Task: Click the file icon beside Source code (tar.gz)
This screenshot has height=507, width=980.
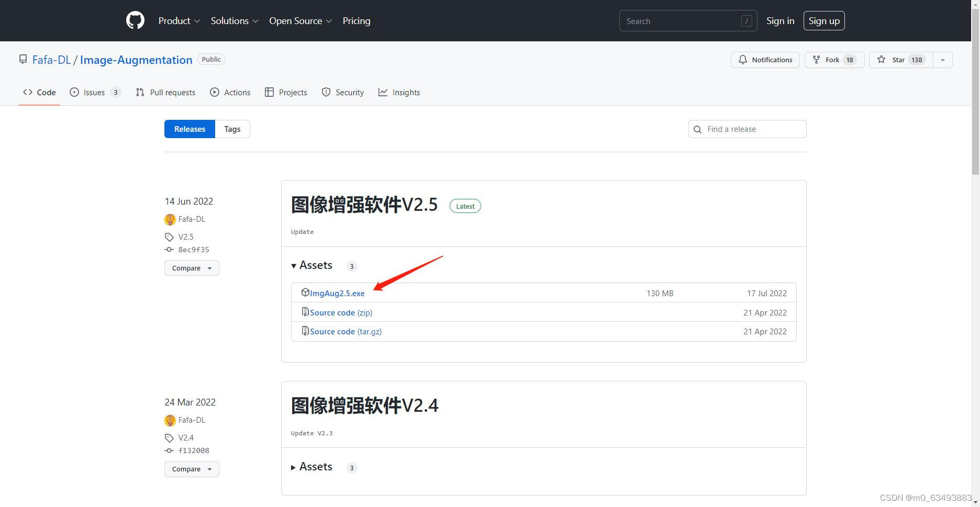Action: [x=305, y=331]
